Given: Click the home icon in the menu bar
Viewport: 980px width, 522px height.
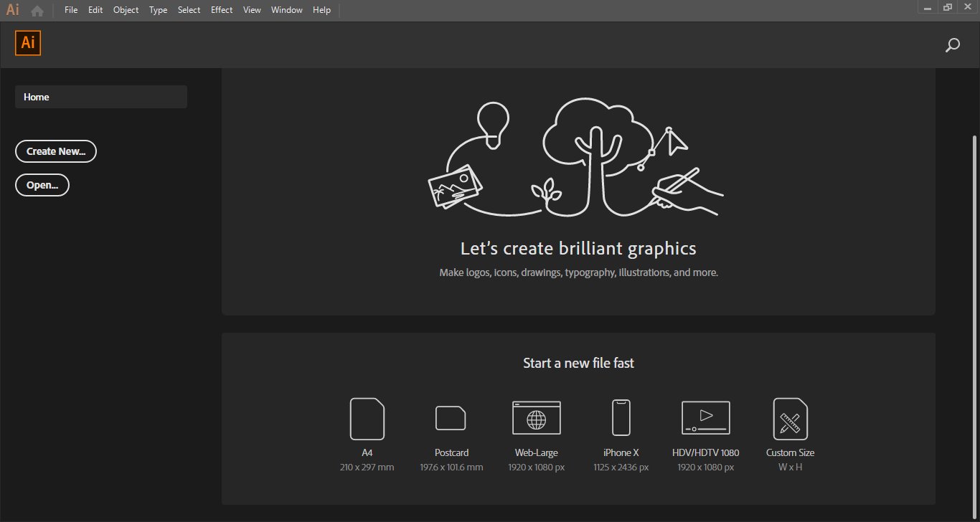Looking at the screenshot, I should (37, 11).
